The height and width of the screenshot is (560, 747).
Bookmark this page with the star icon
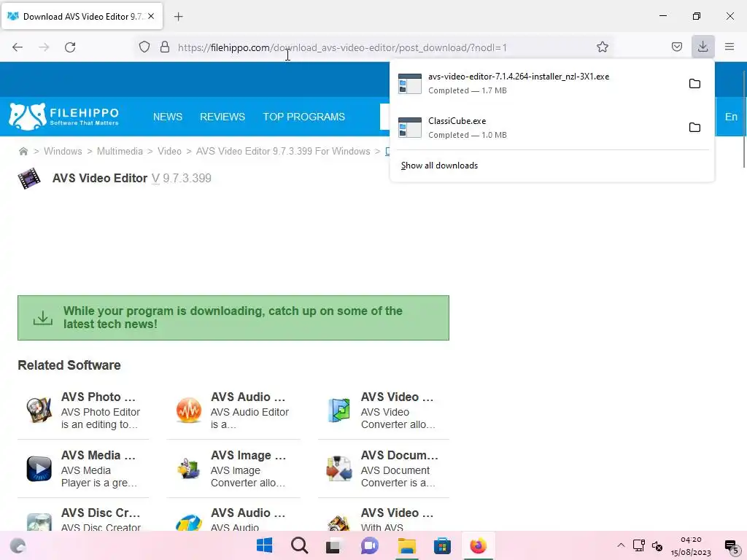pyautogui.click(x=602, y=47)
